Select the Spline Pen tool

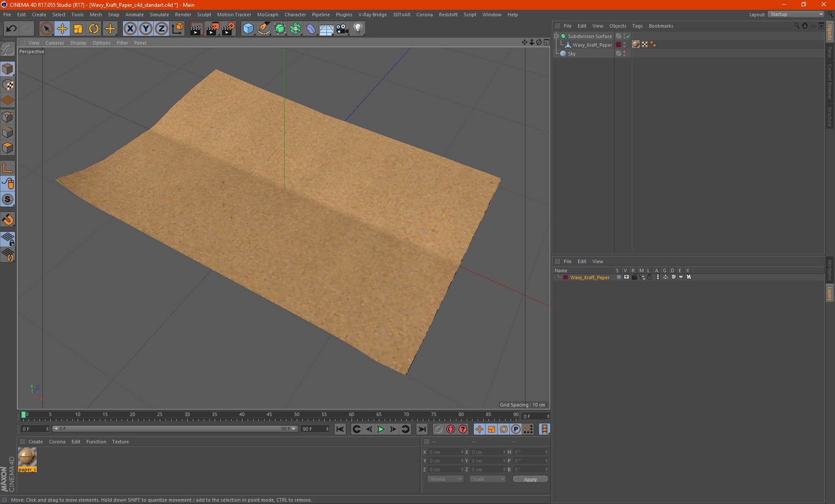click(264, 29)
